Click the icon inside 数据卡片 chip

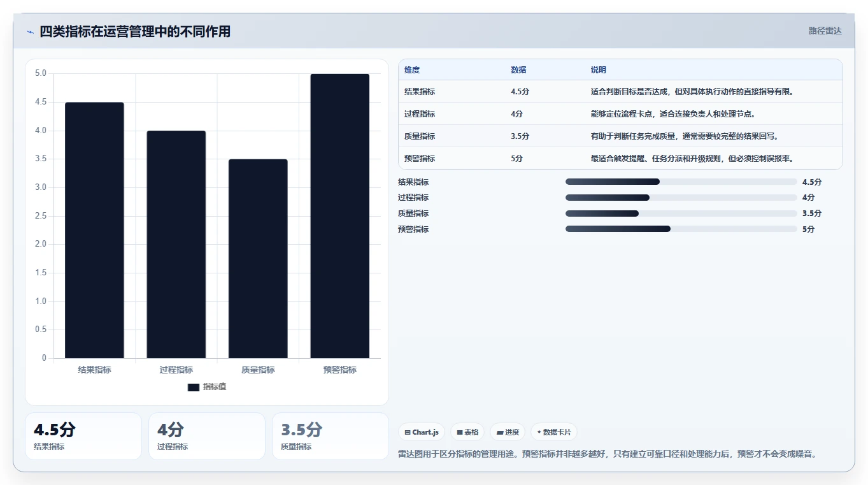coord(539,432)
